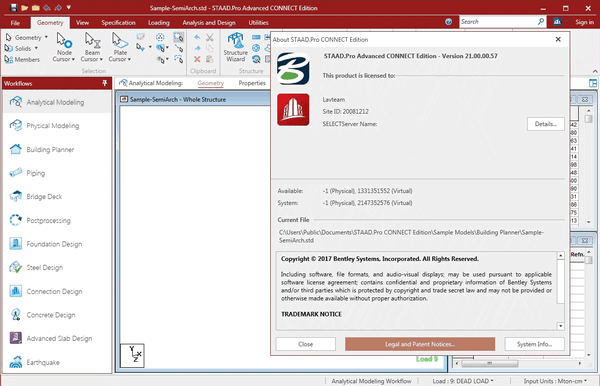Select the Properties page tab
The height and width of the screenshot is (386, 600).
point(252,83)
